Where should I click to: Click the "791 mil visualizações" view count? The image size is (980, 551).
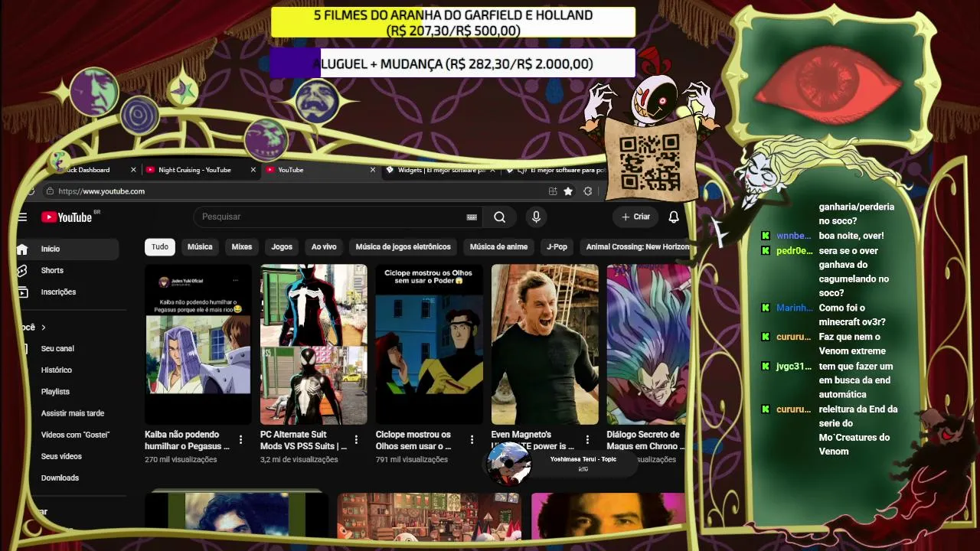412,460
